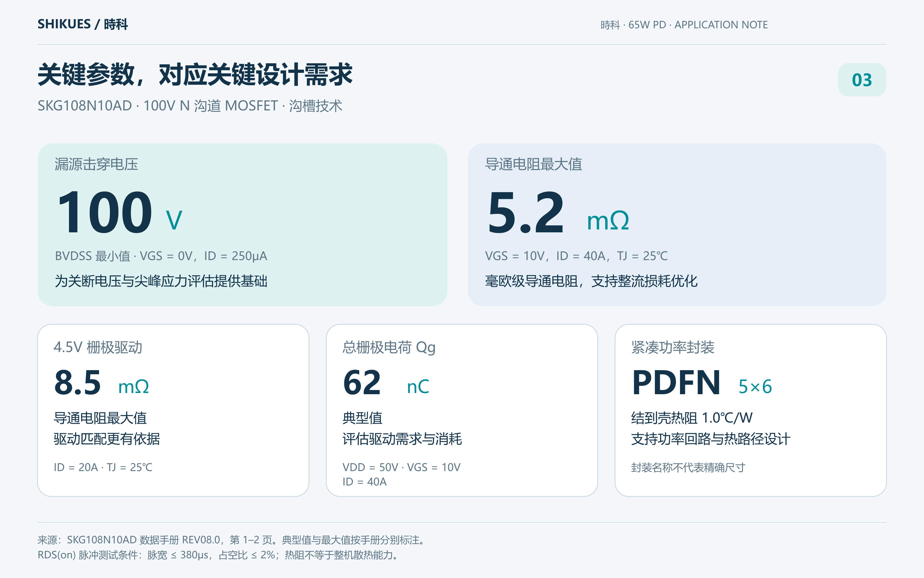Viewport: 924px width, 578px height.
Task: Click the 'ID = 40A' line in Qg card
Action: 364,482
